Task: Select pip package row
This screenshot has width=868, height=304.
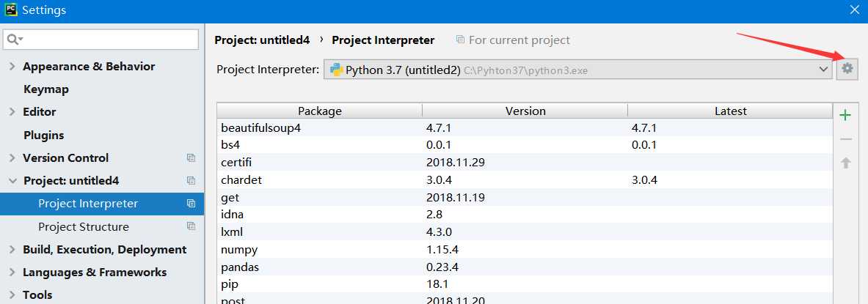Action: tap(524, 285)
